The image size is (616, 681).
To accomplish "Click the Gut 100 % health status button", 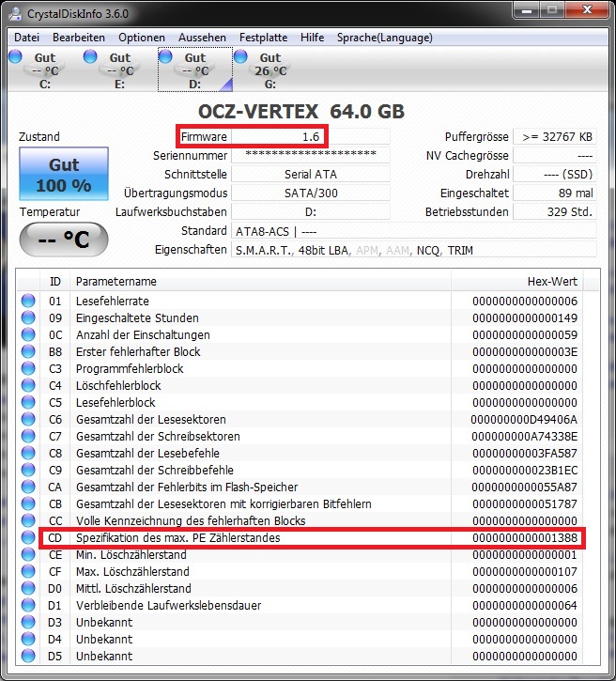I will point(64,174).
